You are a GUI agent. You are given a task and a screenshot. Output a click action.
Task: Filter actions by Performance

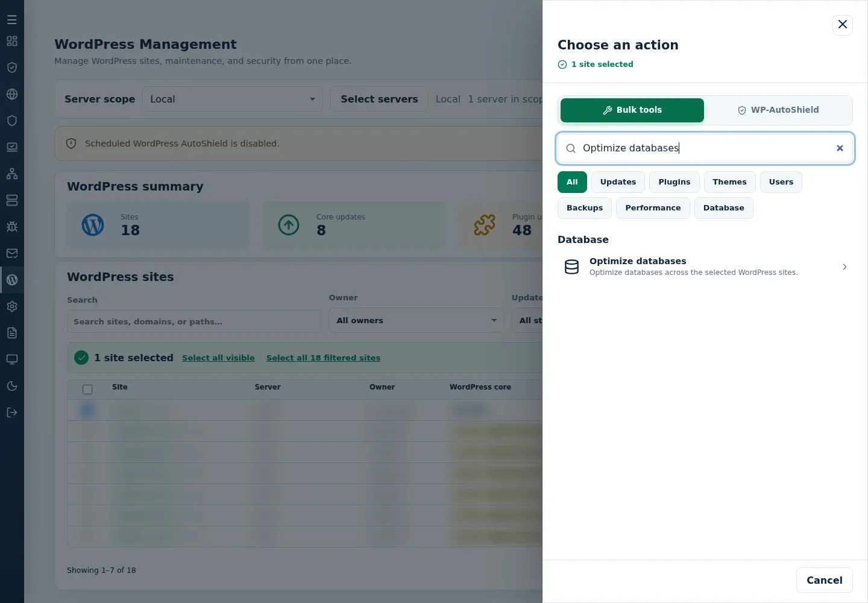click(x=653, y=208)
